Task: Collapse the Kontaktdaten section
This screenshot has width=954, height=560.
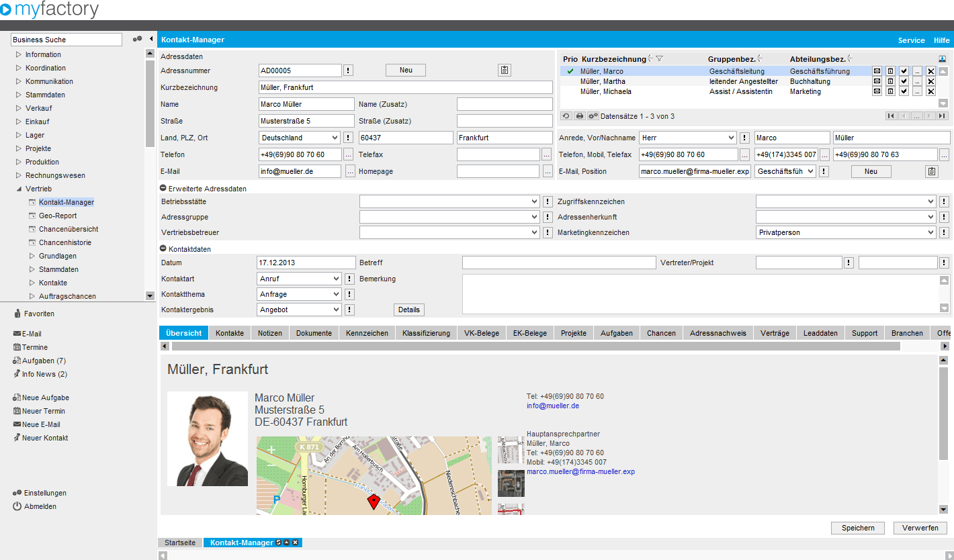Action: point(163,248)
